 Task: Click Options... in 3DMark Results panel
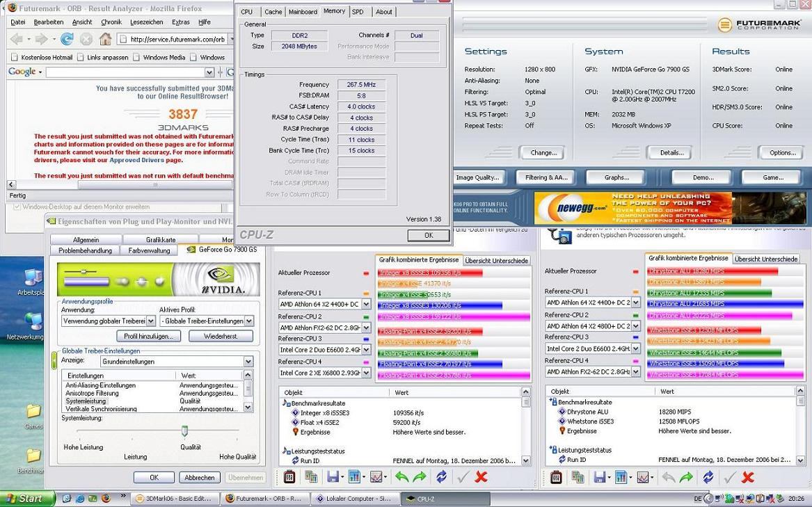[x=783, y=153]
